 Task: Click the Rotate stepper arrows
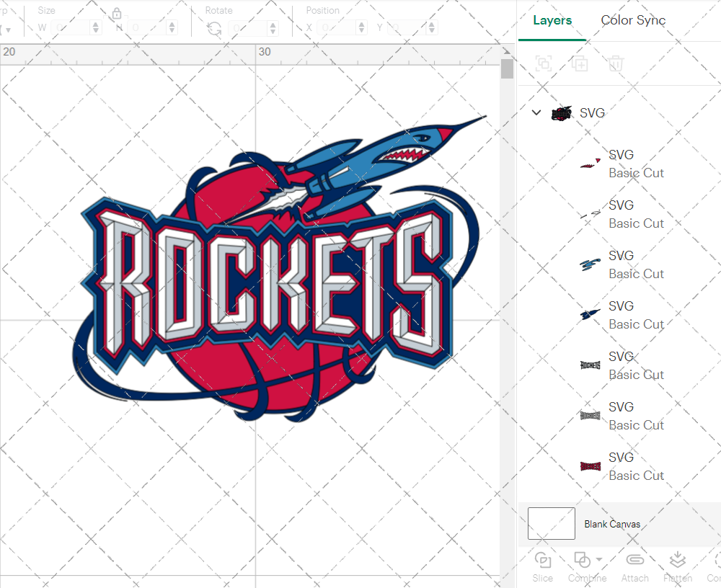[273, 29]
